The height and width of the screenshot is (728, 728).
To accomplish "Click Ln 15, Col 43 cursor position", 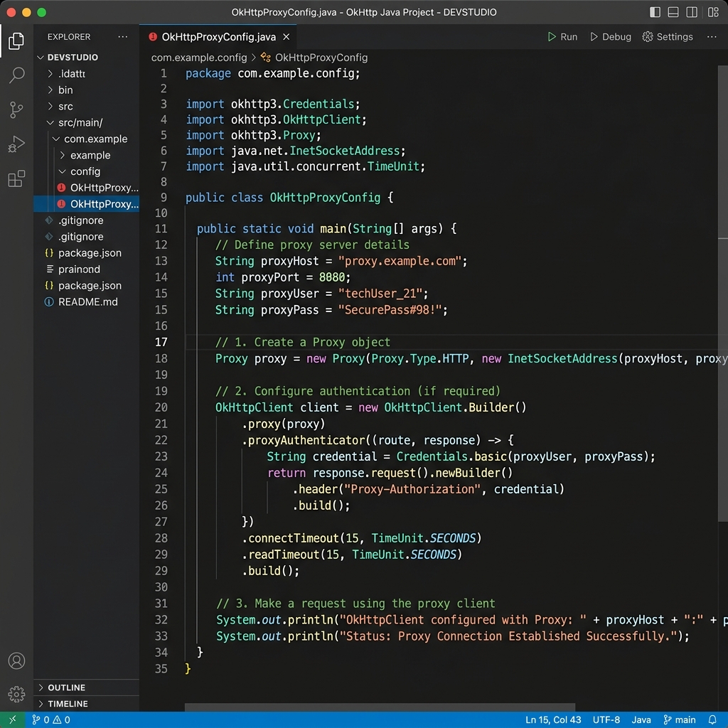I will click(x=552, y=719).
